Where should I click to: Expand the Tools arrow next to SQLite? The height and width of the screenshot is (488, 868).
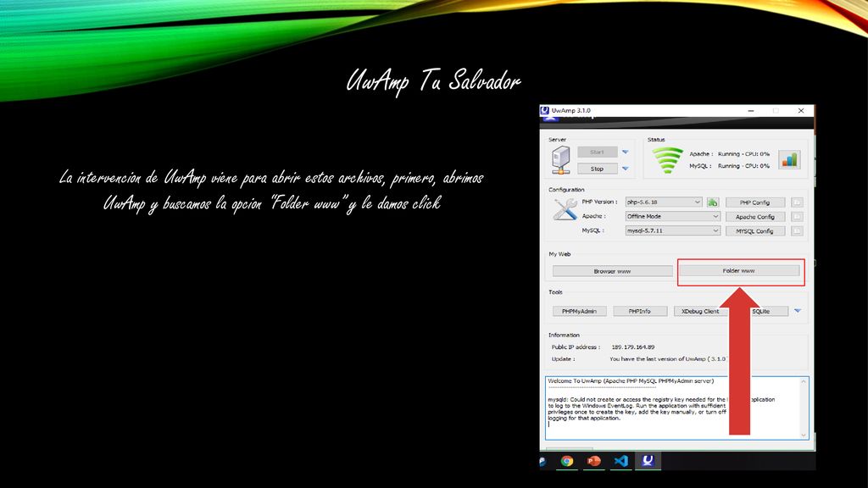[798, 311]
